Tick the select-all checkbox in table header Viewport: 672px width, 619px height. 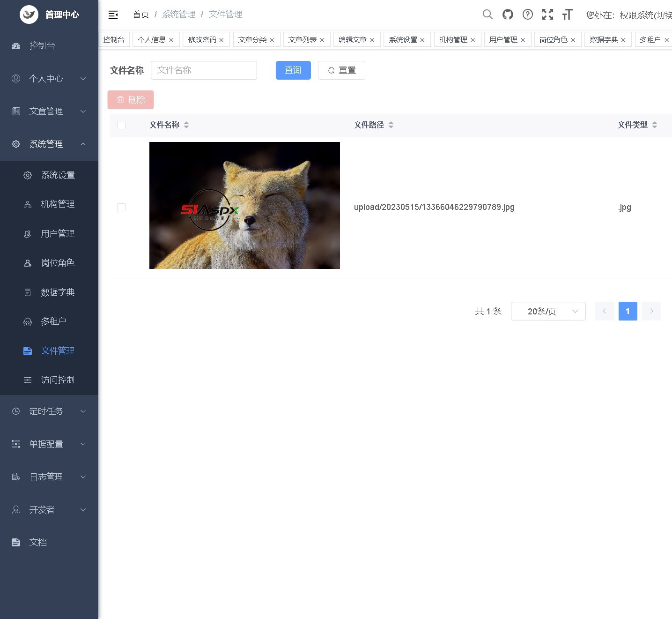coord(121,125)
